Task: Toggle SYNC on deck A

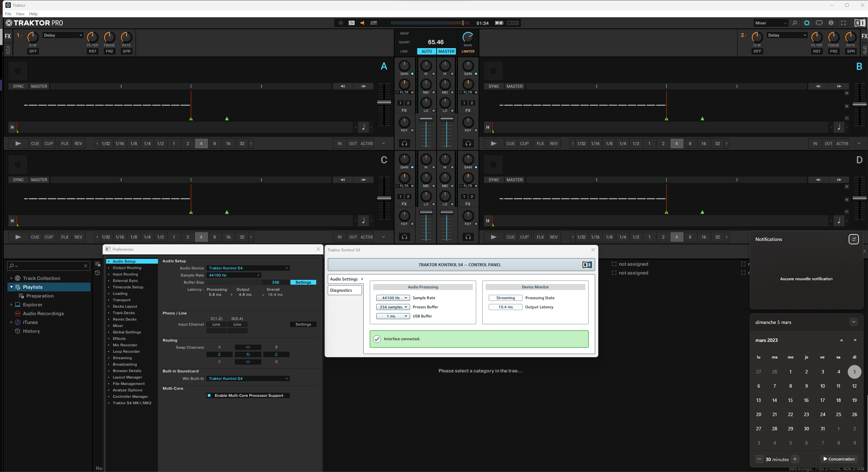Action: pos(18,86)
